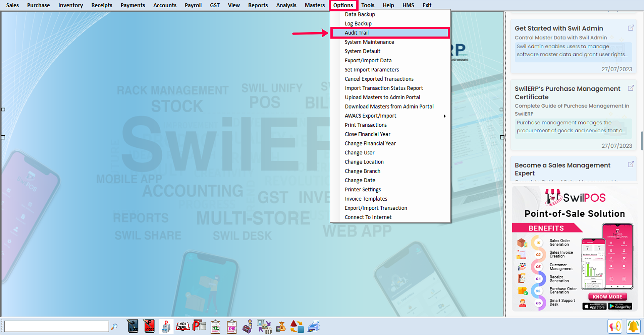The width and height of the screenshot is (644, 335).
Task: Open the HMS menu
Action: (x=408, y=5)
